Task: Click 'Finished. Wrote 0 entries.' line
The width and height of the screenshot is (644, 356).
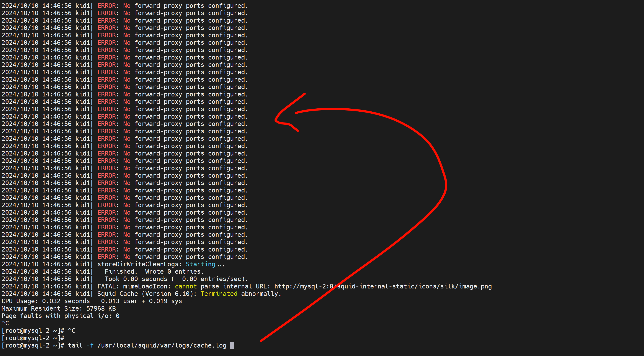Action: [154, 272]
